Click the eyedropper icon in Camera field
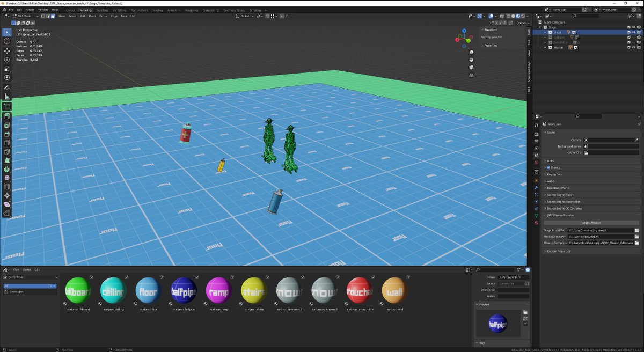This screenshot has width=644, height=352. tap(636, 140)
